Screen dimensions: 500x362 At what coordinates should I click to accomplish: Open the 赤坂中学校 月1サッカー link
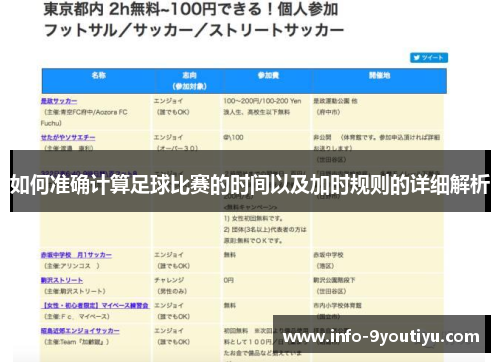[76, 255]
